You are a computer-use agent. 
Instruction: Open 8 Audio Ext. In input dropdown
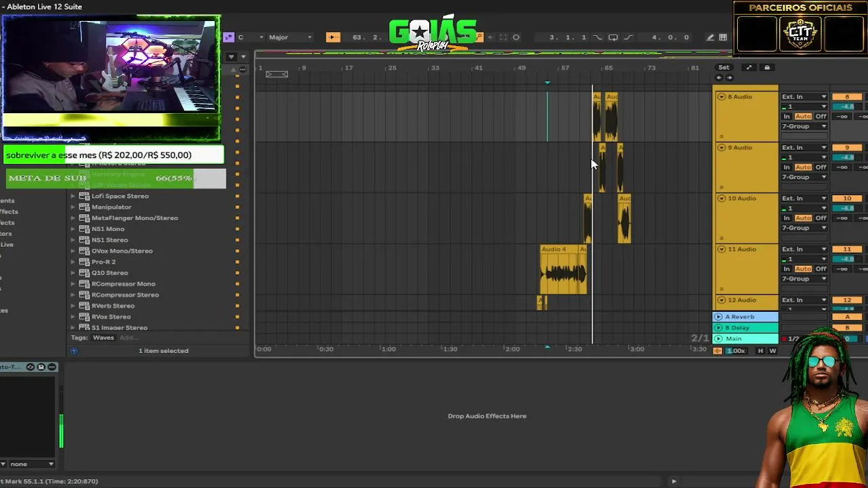pos(804,97)
